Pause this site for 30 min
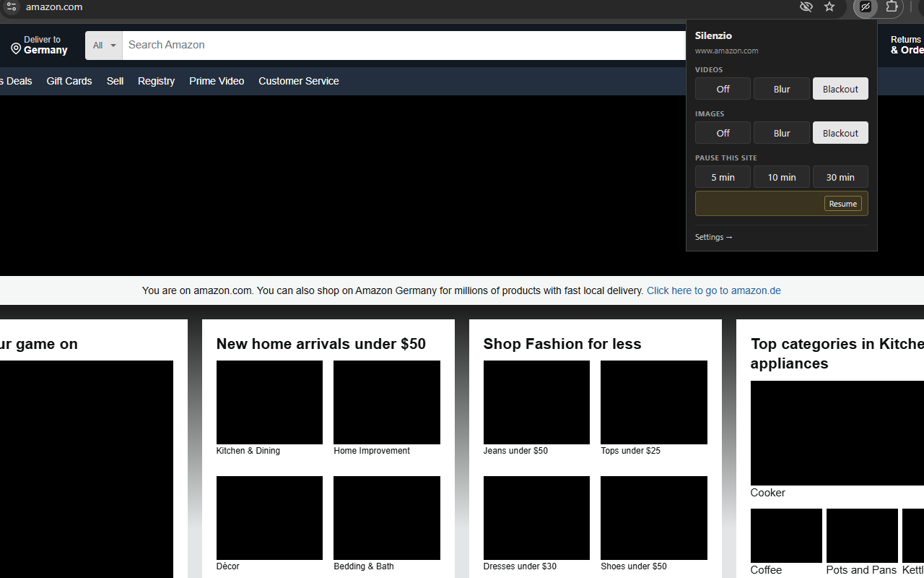 pyautogui.click(x=840, y=177)
